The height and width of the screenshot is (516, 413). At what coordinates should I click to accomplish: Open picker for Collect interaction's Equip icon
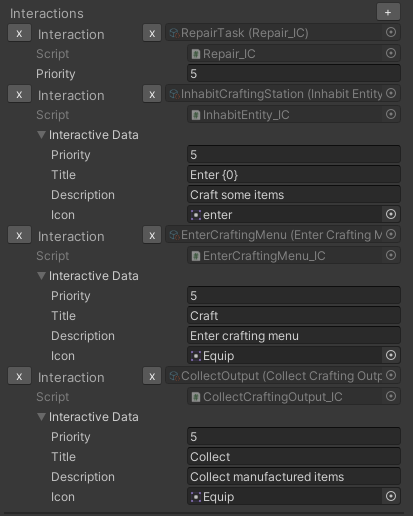(x=391, y=496)
